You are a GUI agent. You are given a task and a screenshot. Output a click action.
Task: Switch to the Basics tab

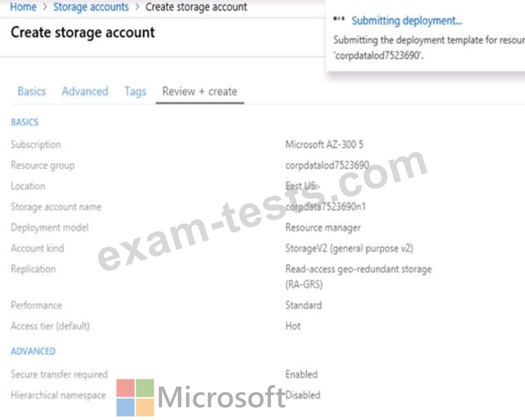pos(32,91)
